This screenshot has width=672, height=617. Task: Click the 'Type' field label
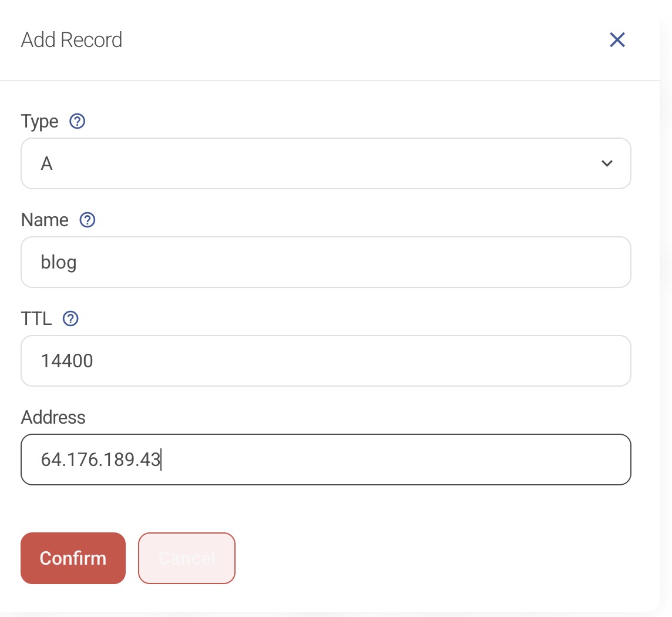point(40,122)
